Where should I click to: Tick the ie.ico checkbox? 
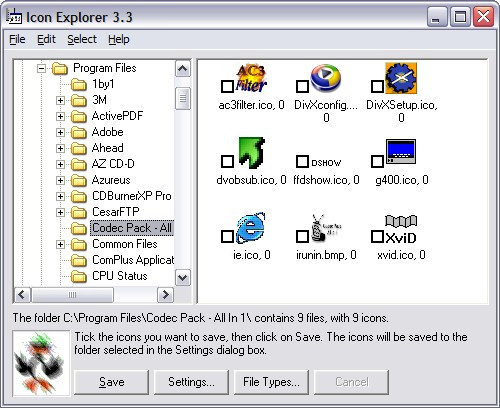pyautogui.click(x=227, y=237)
